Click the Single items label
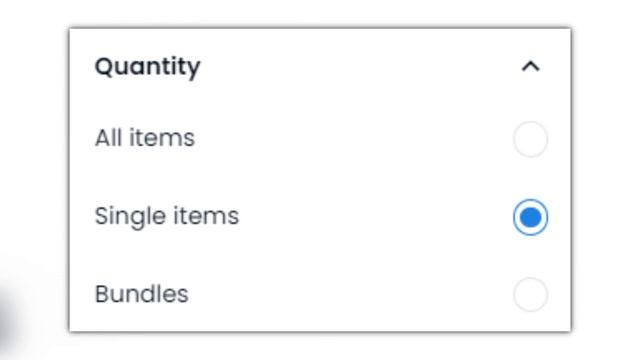This screenshot has width=640, height=360. pyautogui.click(x=167, y=216)
